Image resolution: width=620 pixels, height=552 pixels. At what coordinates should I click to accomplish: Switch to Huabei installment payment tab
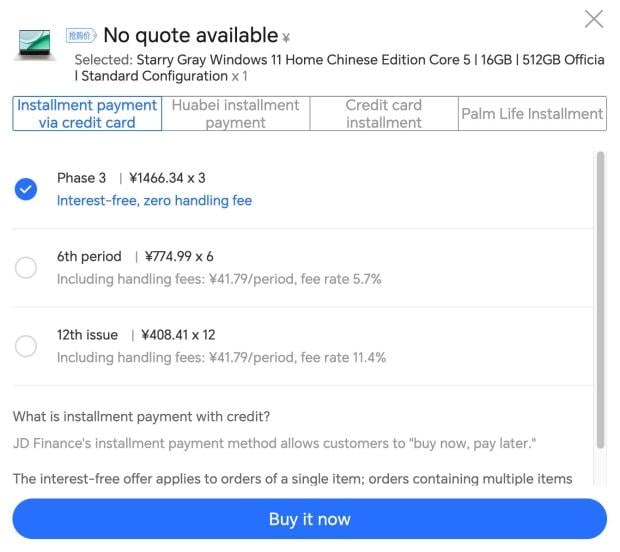[x=236, y=113]
